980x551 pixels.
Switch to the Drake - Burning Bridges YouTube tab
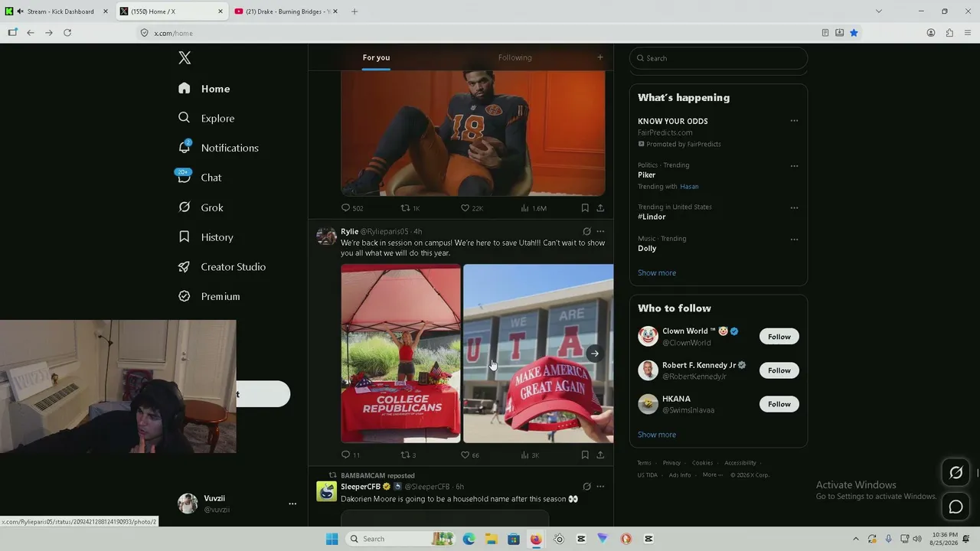click(288, 11)
